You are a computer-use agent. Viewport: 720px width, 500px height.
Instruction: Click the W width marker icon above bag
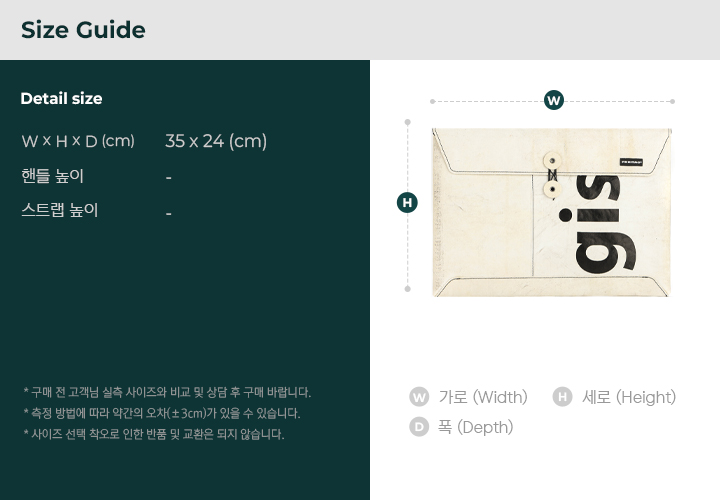tap(553, 100)
